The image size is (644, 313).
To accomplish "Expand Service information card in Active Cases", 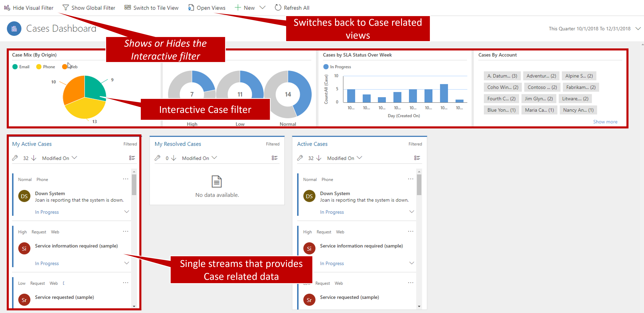I will 412,263.
